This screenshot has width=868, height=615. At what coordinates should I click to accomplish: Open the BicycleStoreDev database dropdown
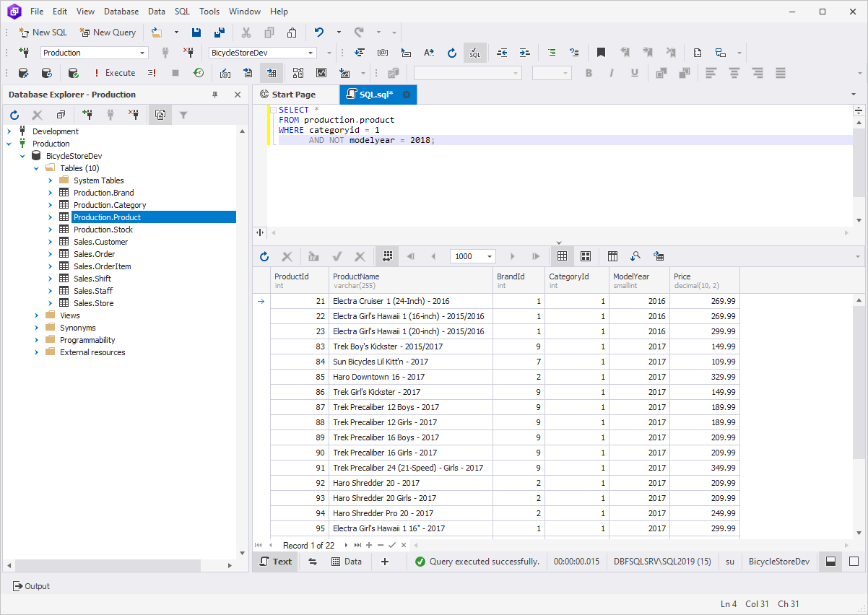pos(311,53)
